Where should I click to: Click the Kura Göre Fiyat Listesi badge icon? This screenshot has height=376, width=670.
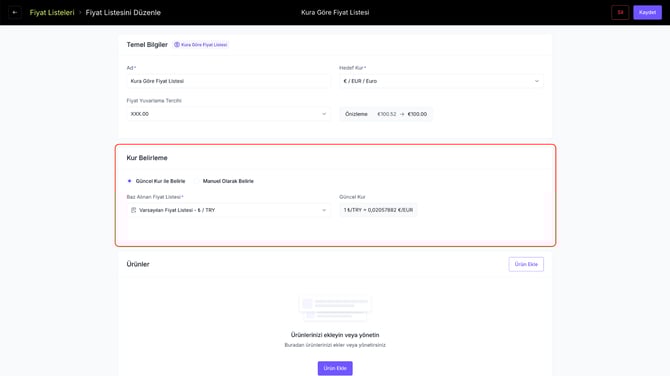click(176, 44)
